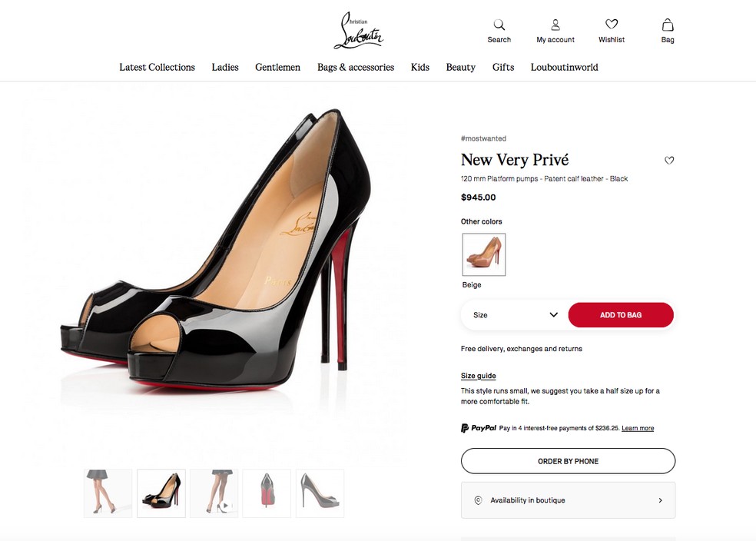Viewport: 756px width, 541px height.
Task: Open Beauty menu
Action: coord(460,67)
